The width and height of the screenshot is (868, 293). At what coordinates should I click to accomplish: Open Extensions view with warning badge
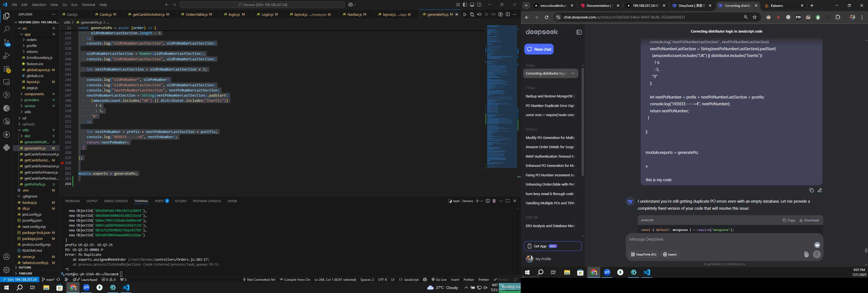pyautogui.click(x=7, y=69)
